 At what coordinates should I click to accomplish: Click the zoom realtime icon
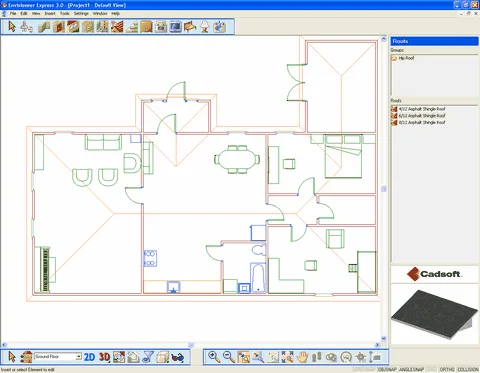coord(273,357)
